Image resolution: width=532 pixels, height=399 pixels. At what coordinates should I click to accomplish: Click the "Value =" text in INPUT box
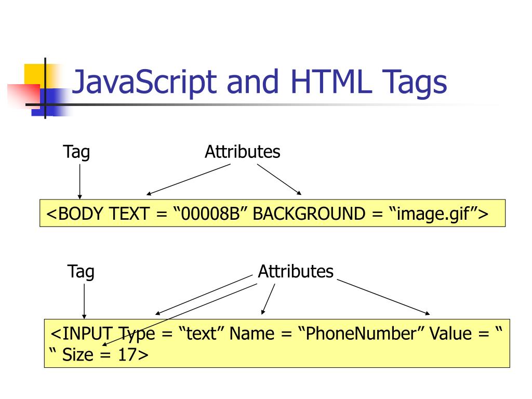coord(459,334)
